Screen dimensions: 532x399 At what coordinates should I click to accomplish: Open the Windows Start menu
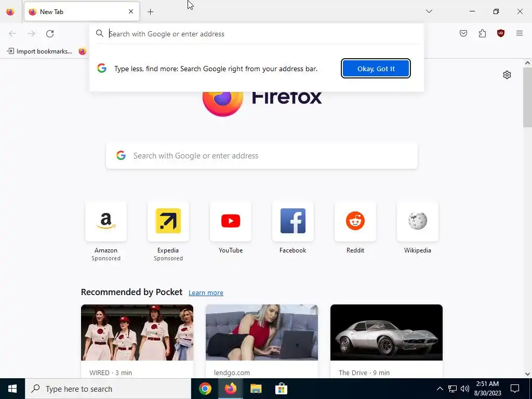12,389
